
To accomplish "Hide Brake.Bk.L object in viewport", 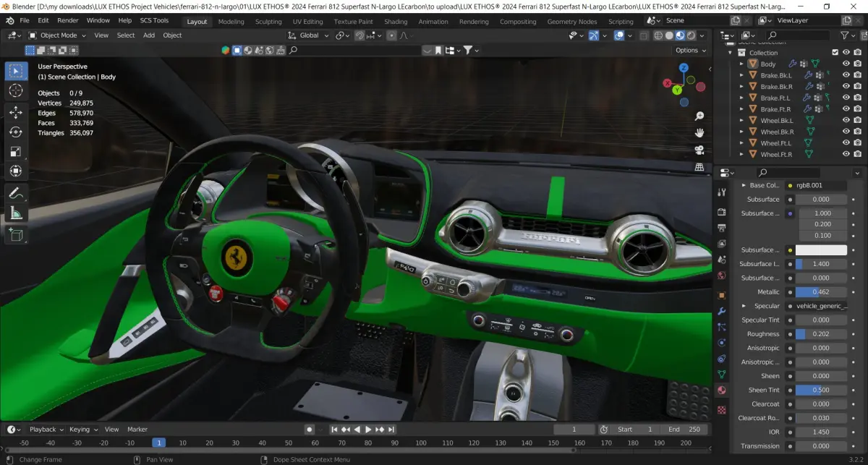I will [846, 75].
